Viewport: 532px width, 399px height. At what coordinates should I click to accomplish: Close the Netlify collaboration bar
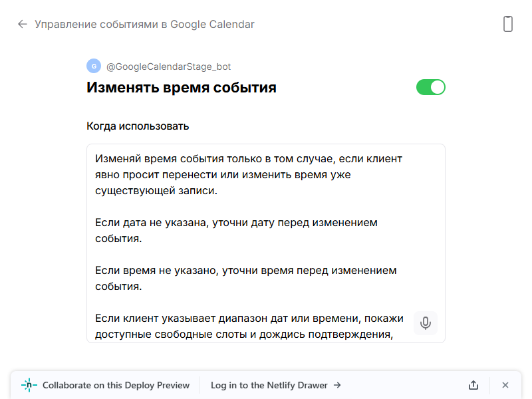click(505, 385)
